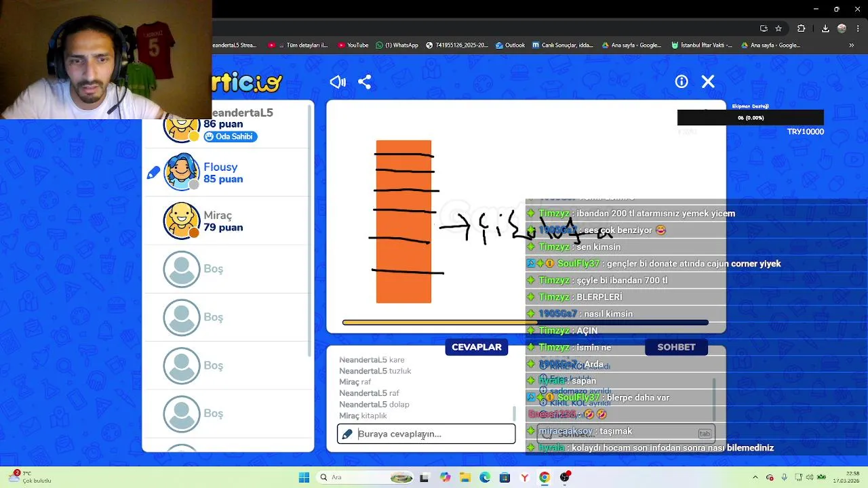
Task: Click the answer 'NeandertaL5 dolap'
Action: [374, 405]
